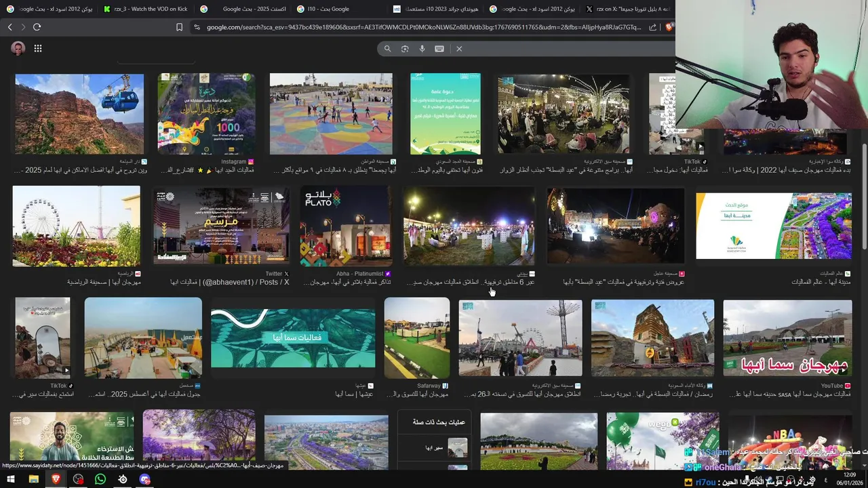Open WhatsApp from the taskbar
This screenshot has height=488, width=868.
(100, 479)
